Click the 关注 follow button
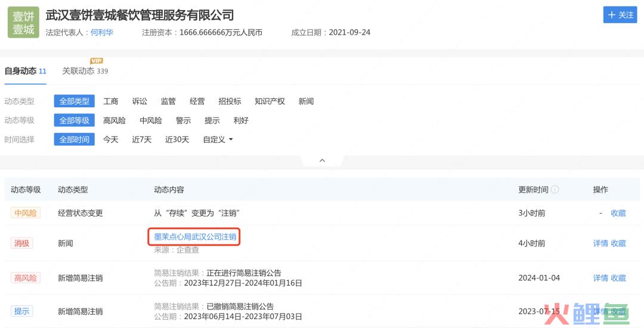The width and height of the screenshot is (644, 328). tap(620, 15)
